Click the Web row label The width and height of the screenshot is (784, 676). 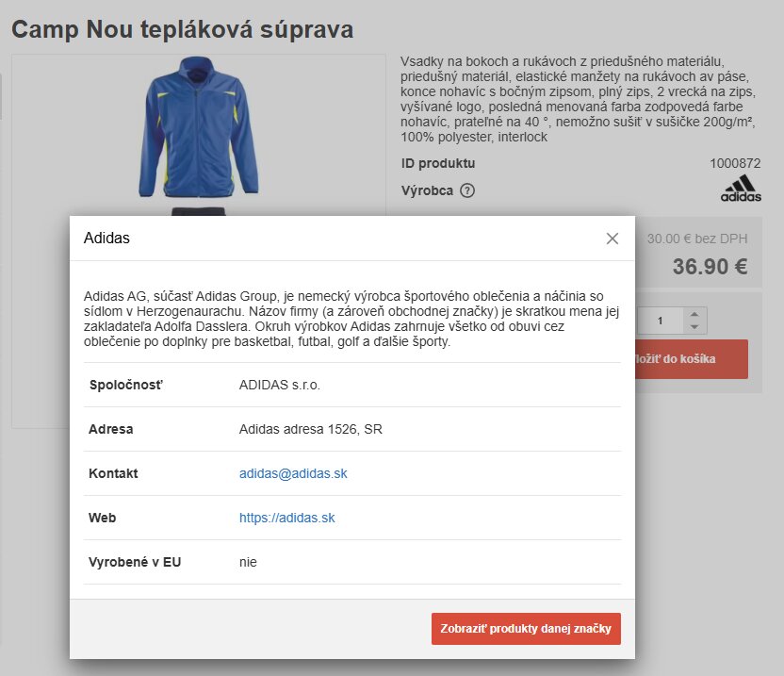tap(102, 518)
